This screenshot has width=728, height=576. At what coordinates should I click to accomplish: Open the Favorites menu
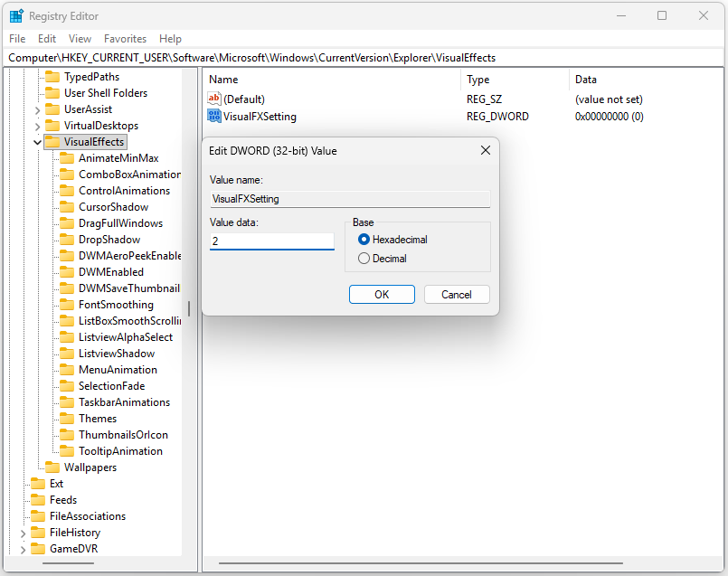coord(125,39)
